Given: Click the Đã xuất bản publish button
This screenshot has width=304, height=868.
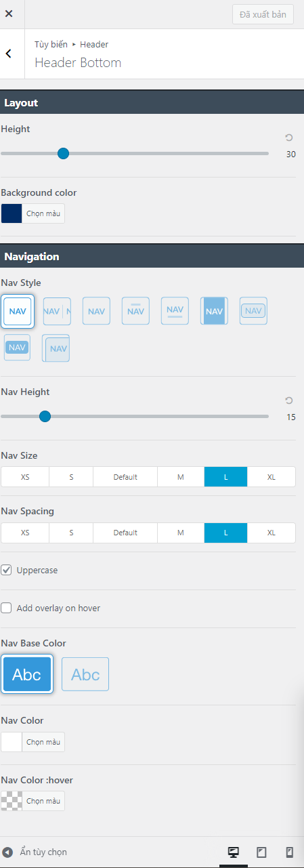Looking at the screenshot, I should (263, 14).
